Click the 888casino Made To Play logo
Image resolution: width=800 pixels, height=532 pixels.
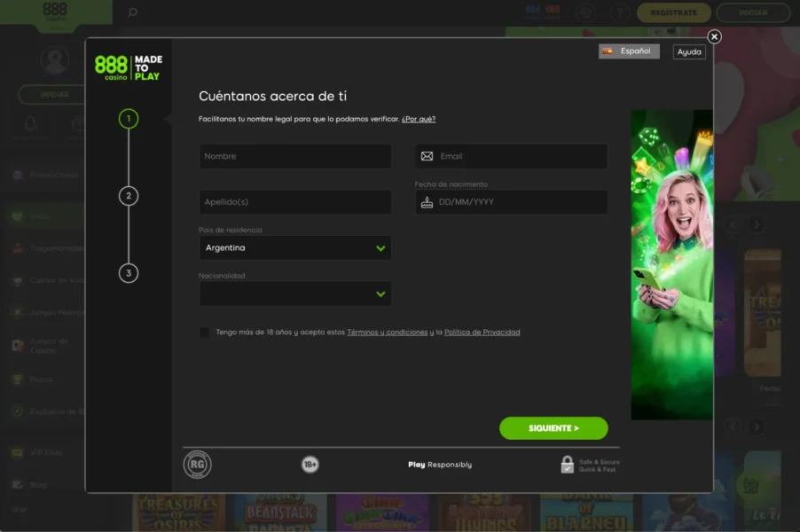(127, 67)
